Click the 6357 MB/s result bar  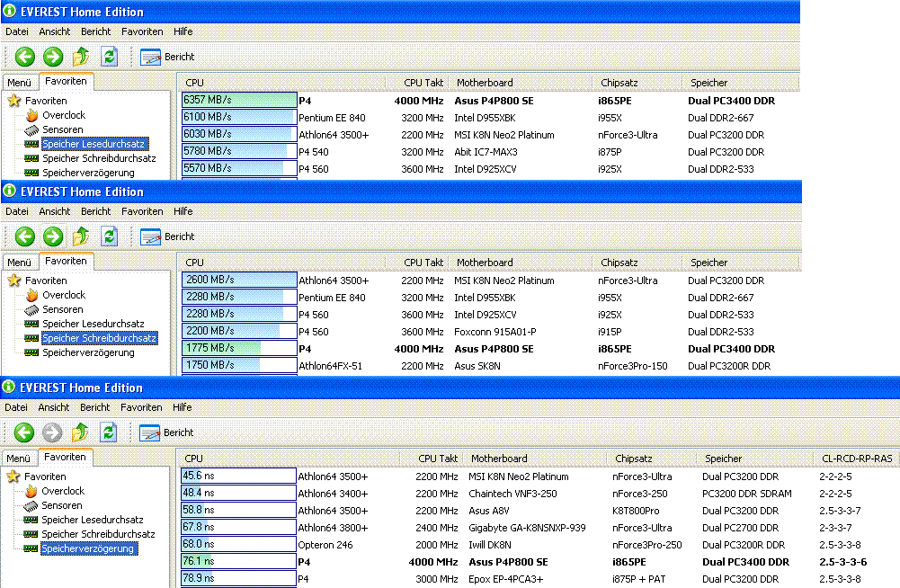[x=239, y=100]
